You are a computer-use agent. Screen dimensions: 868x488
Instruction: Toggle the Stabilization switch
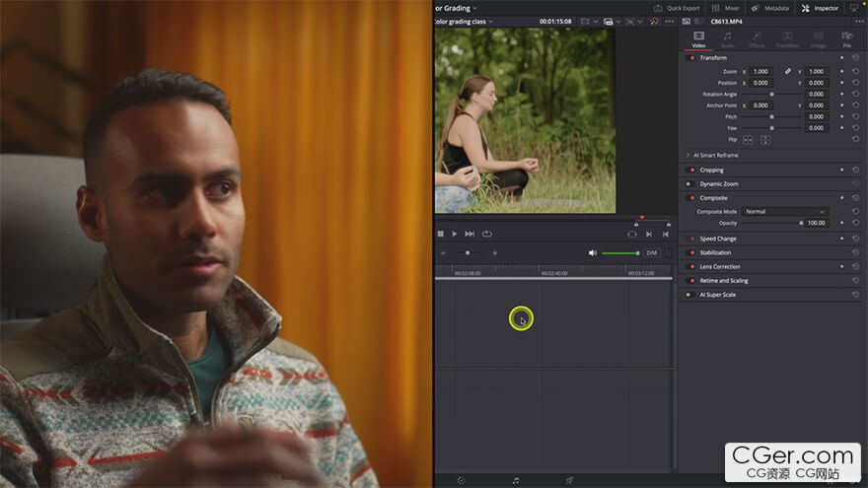[690, 252]
